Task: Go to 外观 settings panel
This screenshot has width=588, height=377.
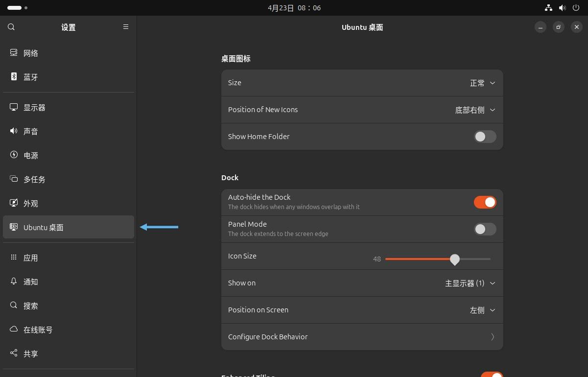Action: [x=30, y=203]
